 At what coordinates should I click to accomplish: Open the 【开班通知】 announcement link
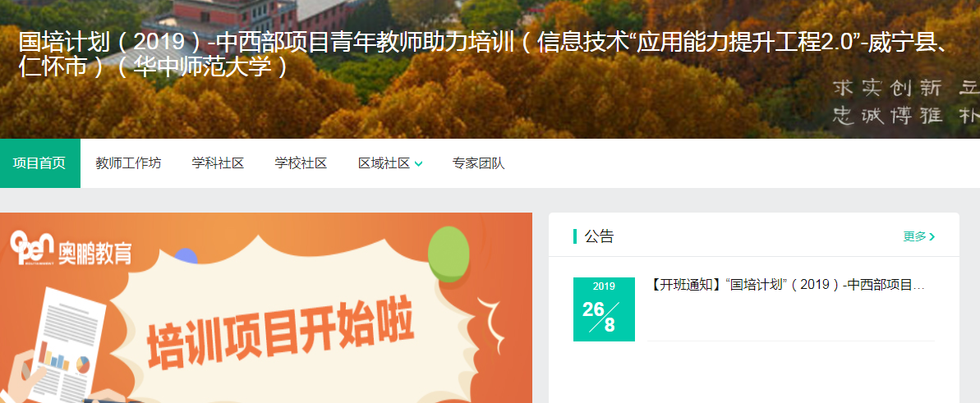tap(787, 286)
